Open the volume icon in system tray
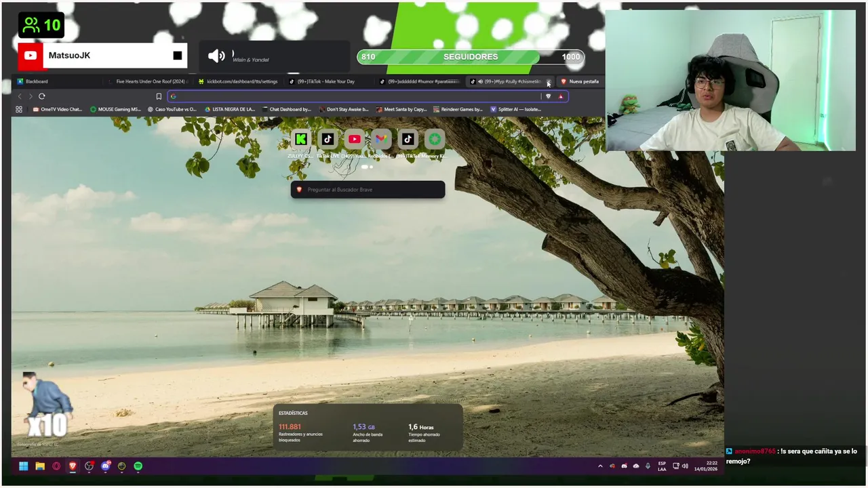Image resolution: width=868 pixels, height=488 pixels. pos(685,466)
